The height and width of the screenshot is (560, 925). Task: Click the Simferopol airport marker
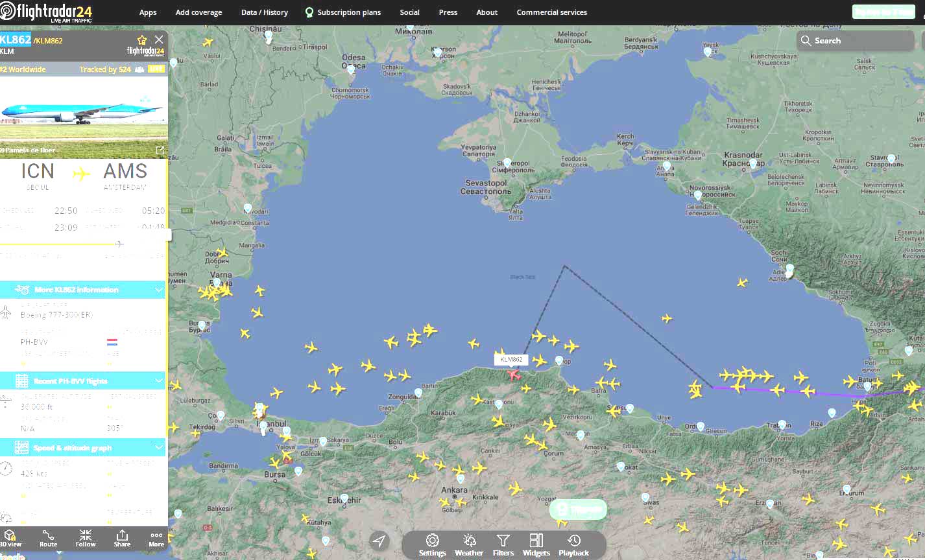(507, 163)
